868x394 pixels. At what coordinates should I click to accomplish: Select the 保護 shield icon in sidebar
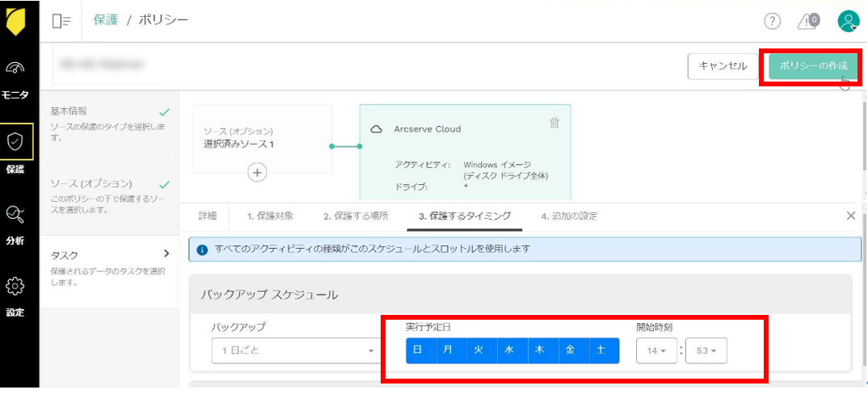click(16, 141)
